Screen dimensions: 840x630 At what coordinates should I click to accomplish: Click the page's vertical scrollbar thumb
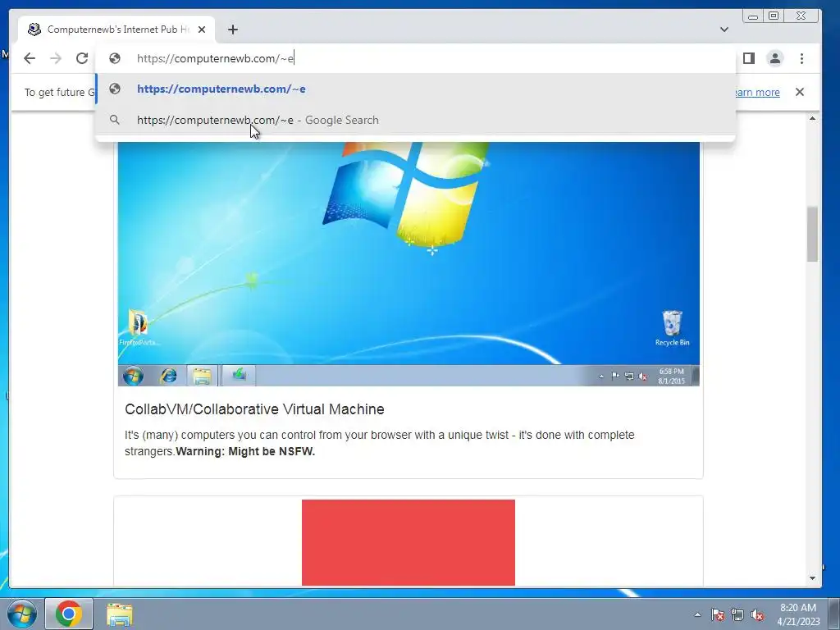pyautogui.click(x=813, y=234)
